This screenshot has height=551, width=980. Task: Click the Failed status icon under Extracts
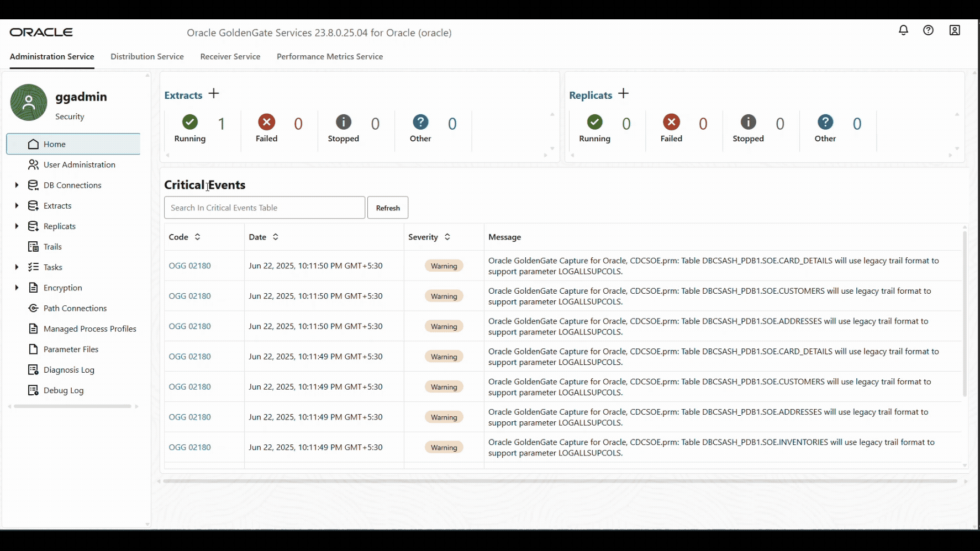click(x=266, y=123)
